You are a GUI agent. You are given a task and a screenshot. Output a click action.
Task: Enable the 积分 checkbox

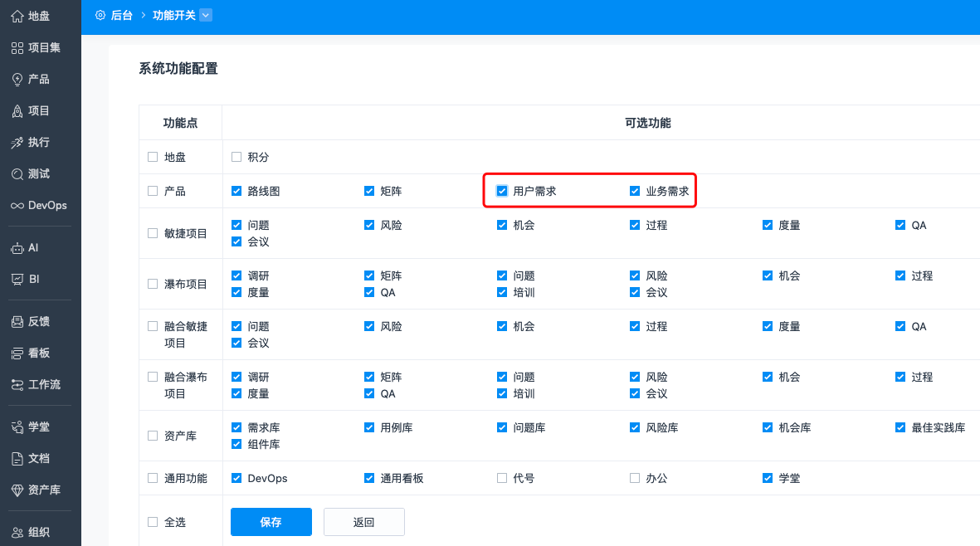click(x=236, y=157)
